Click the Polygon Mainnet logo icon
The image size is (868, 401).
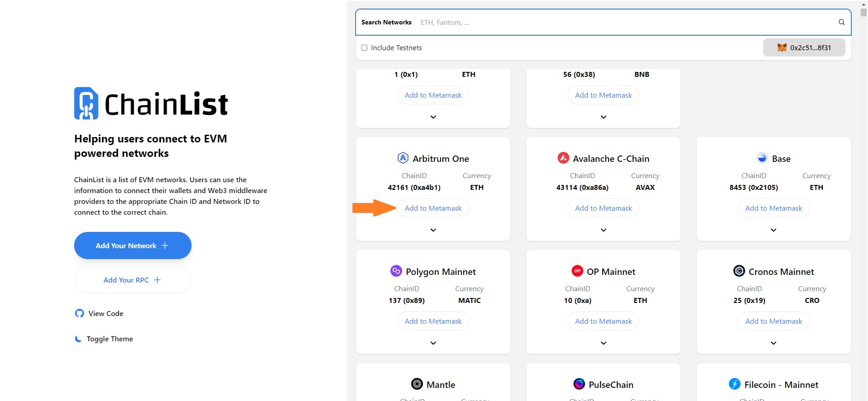pos(396,271)
